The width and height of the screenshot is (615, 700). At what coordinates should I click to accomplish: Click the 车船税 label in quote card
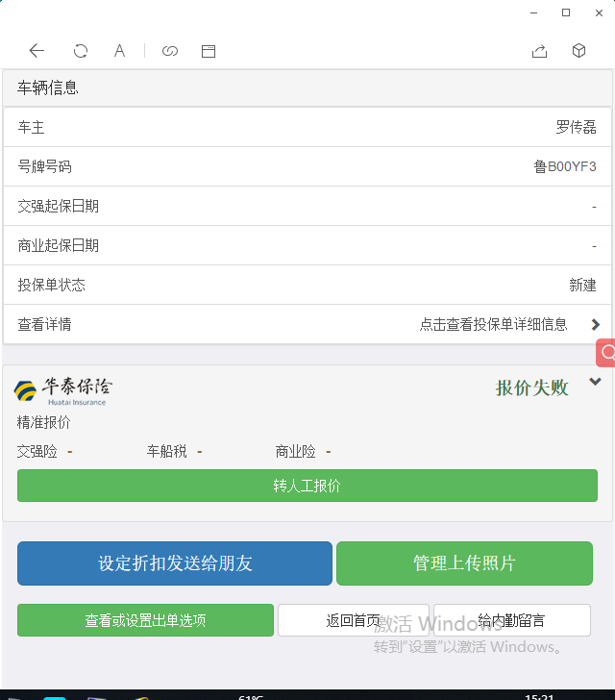point(166,452)
